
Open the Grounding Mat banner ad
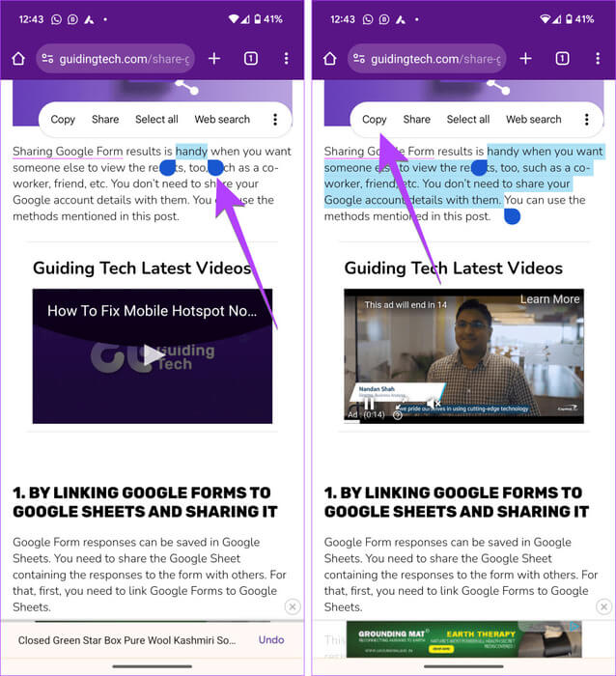pyautogui.click(x=463, y=639)
